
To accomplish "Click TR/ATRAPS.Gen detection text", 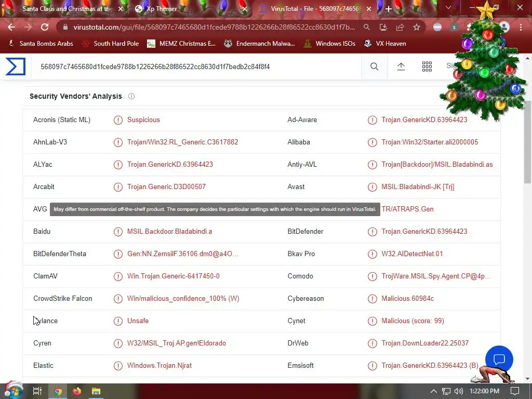I will (x=407, y=209).
